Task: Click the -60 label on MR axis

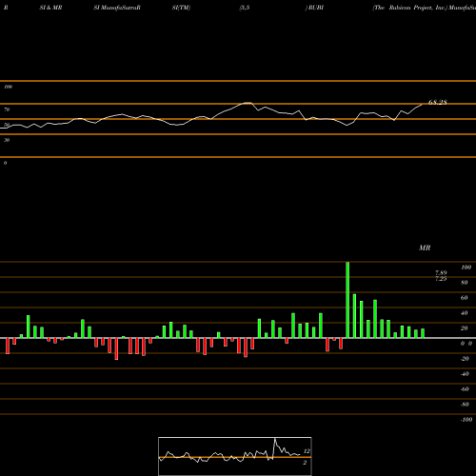Action: 465,389
